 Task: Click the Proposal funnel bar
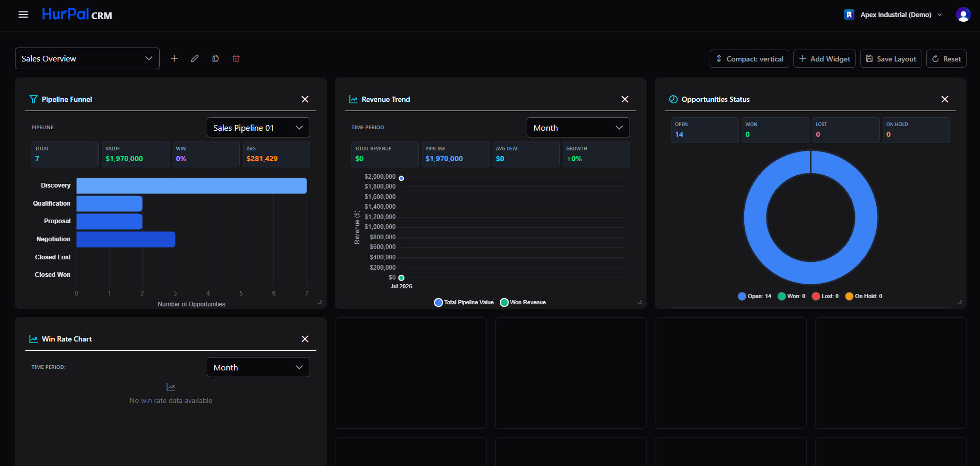pyautogui.click(x=110, y=221)
